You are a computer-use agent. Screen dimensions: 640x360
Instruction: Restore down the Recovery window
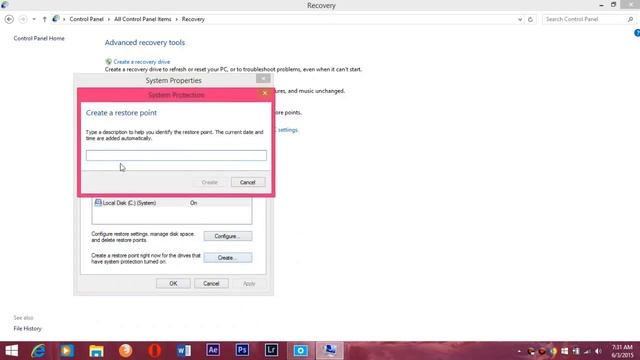613,5
